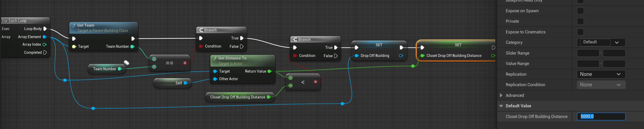The height and width of the screenshot is (129, 644).
Task: Click the Completed exec pin on For Each Loop
Action: [45, 52]
